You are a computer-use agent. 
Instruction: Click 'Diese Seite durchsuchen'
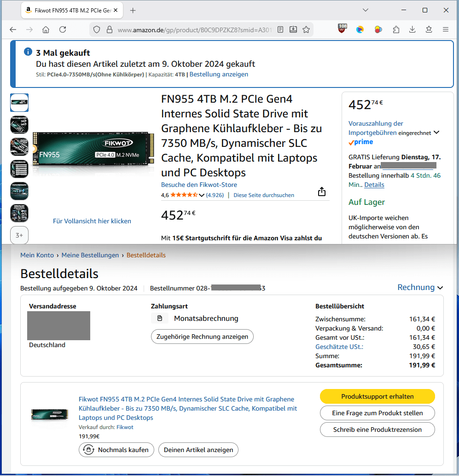click(263, 195)
